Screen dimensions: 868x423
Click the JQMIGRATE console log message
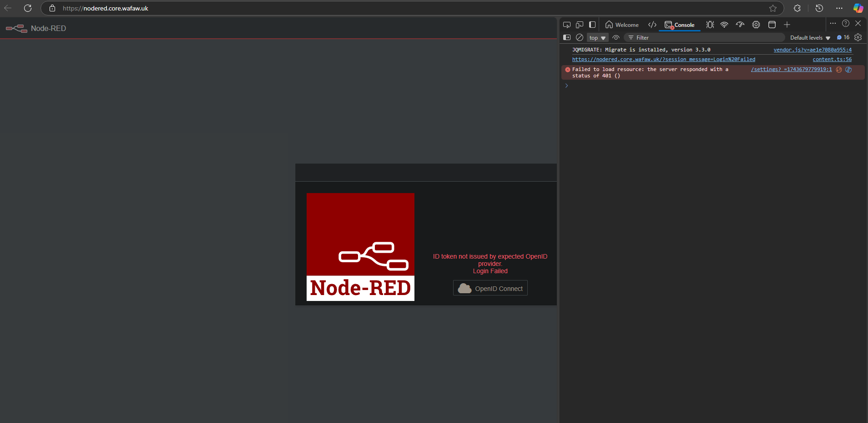click(641, 50)
